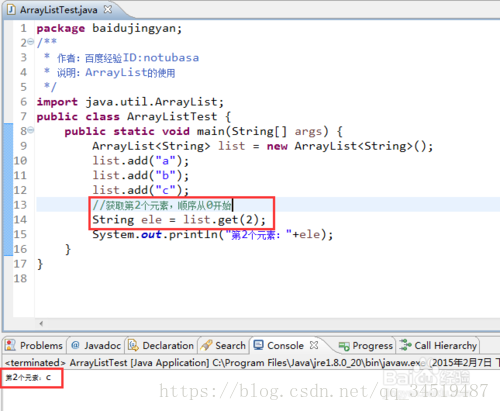Switch to the Search tab
Image resolution: width=500 pixels, height=411 pixels.
click(x=223, y=345)
